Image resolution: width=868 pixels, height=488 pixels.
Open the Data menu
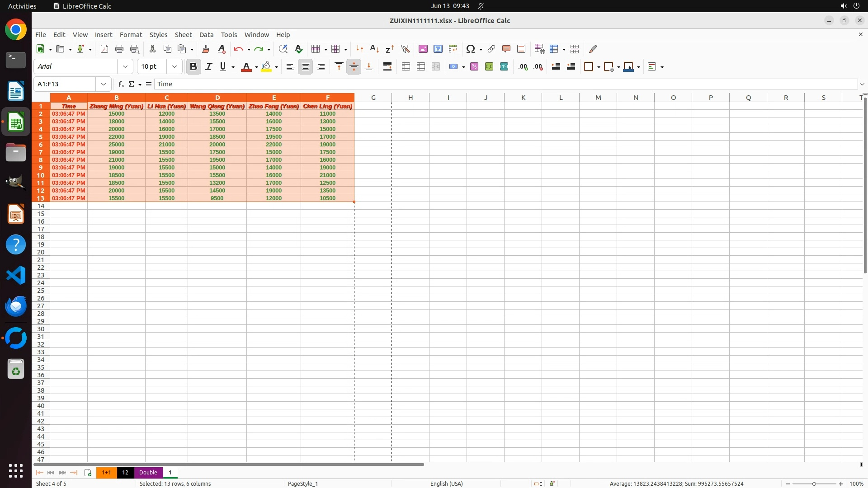click(x=206, y=34)
